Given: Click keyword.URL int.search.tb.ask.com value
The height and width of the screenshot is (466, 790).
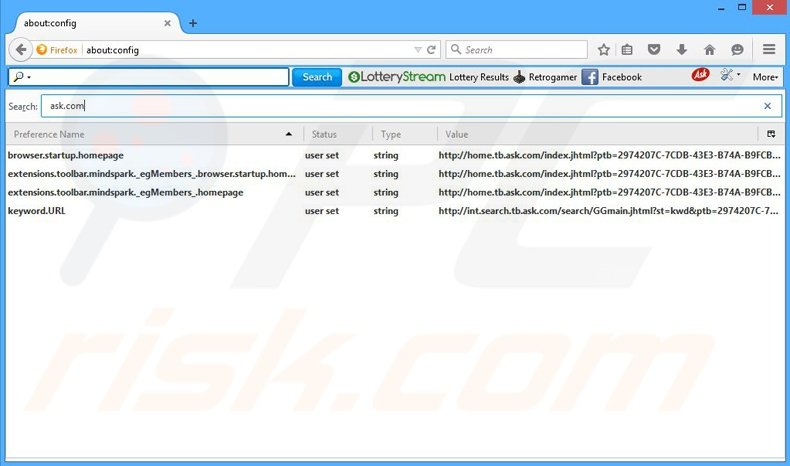Looking at the screenshot, I should point(609,211).
